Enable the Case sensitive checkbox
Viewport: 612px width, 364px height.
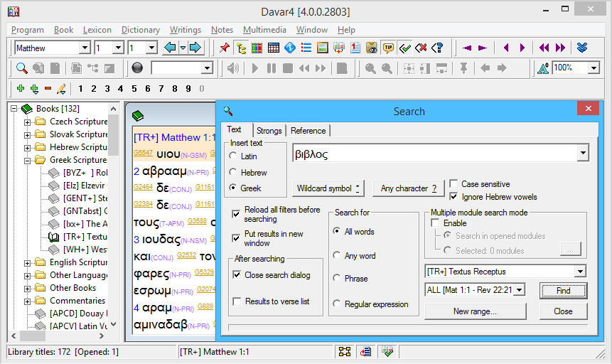[455, 184]
